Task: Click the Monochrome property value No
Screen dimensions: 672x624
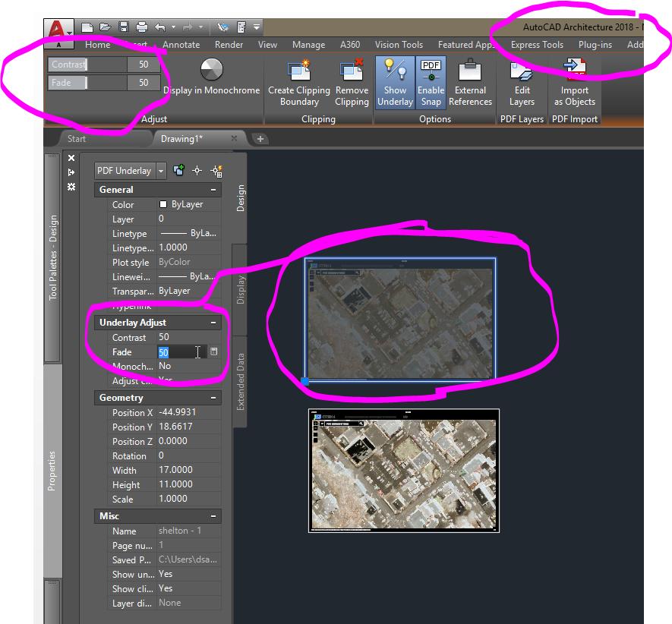Action: [x=189, y=366]
